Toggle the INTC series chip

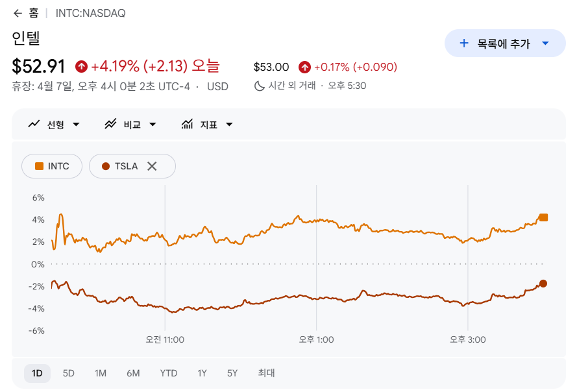52,166
